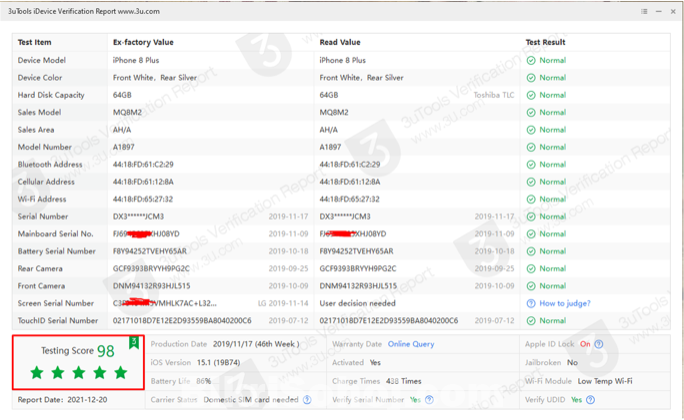Screen dimensions: 684x420
Task: Click the LG 2019-11-14 screen date
Action: [x=283, y=303]
